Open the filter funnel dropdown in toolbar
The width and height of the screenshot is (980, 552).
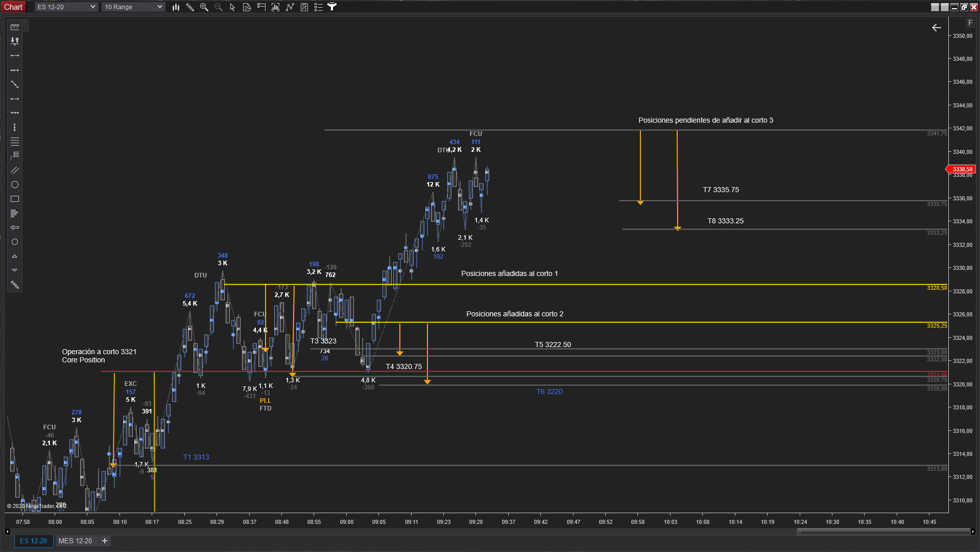[332, 7]
